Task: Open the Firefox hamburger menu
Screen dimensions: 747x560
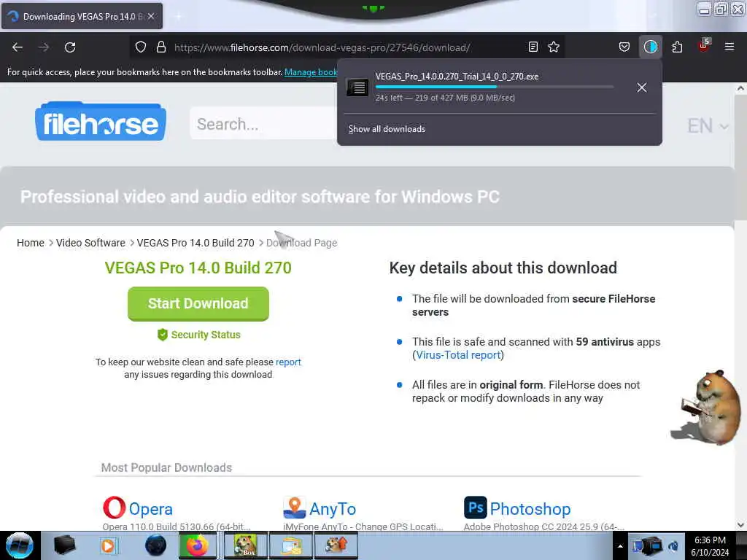Action: coord(729,47)
